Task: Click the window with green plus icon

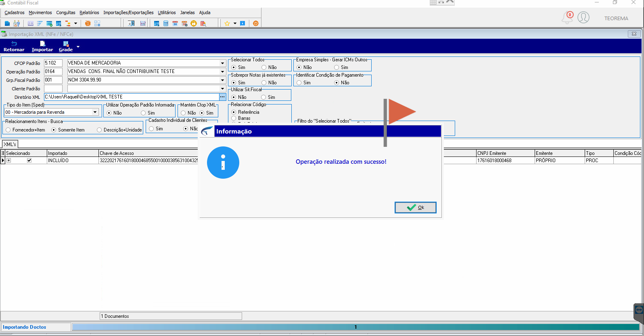Action: [49, 23]
